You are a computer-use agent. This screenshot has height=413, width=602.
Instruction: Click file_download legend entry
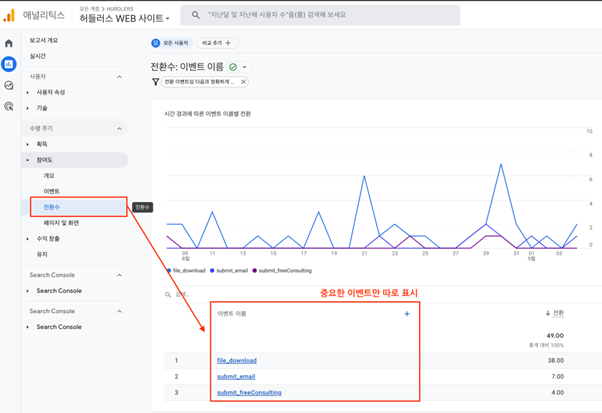click(x=186, y=271)
